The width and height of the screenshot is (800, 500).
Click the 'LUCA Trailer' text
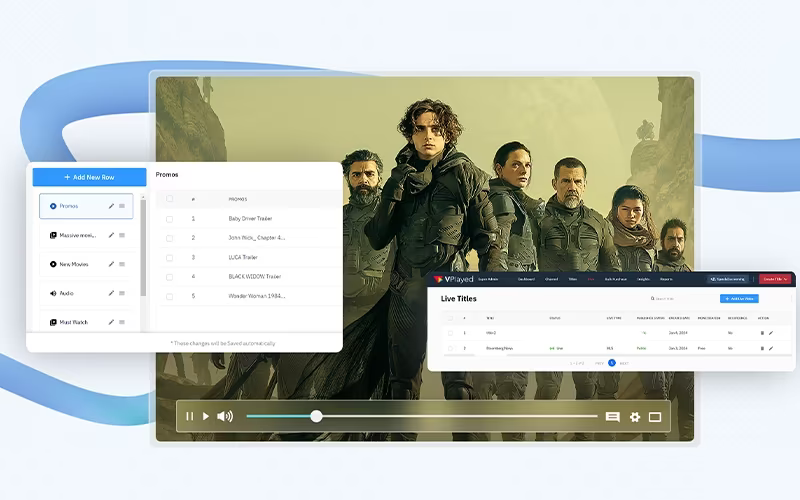click(243, 257)
